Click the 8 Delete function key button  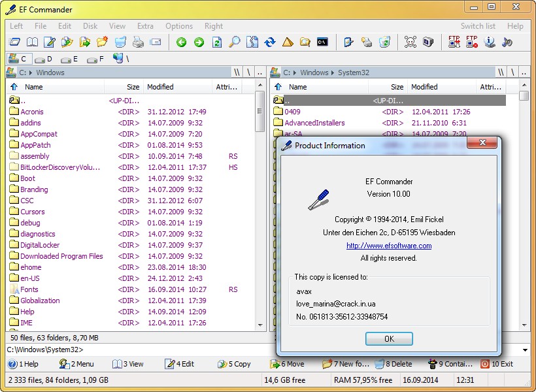click(x=394, y=364)
